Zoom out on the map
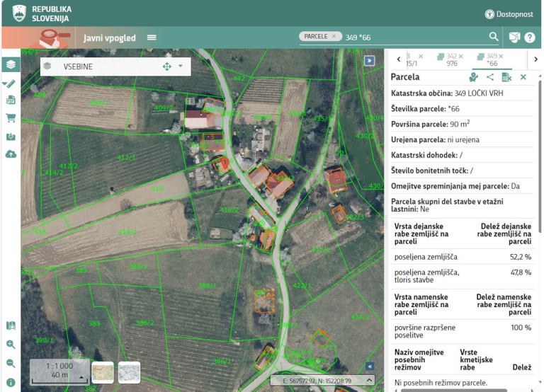544x392 pixels. click(11, 363)
